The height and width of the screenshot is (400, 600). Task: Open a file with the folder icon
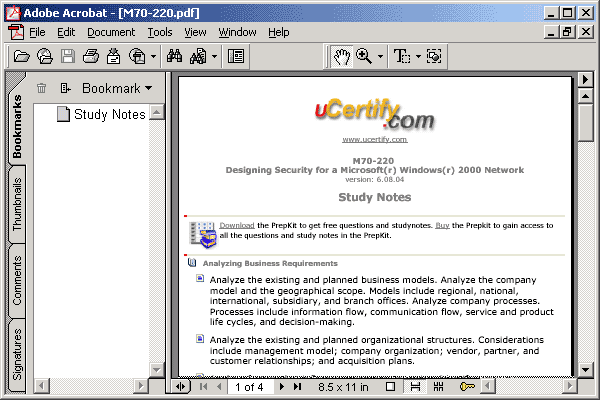pyautogui.click(x=21, y=57)
